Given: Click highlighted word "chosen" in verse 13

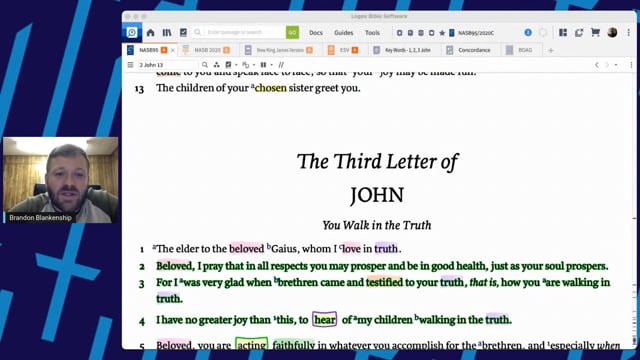Looking at the screenshot, I should [271, 88].
